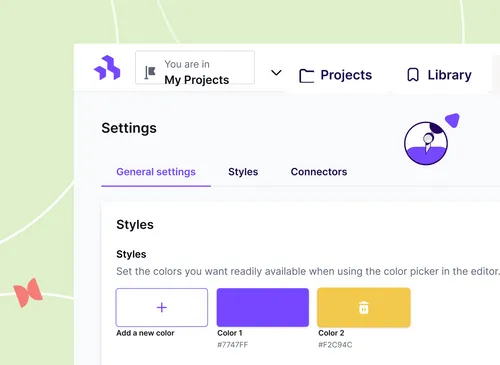Click the #F2C94C hex value
The width and height of the screenshot is (500, 365).
pos(335,345)
